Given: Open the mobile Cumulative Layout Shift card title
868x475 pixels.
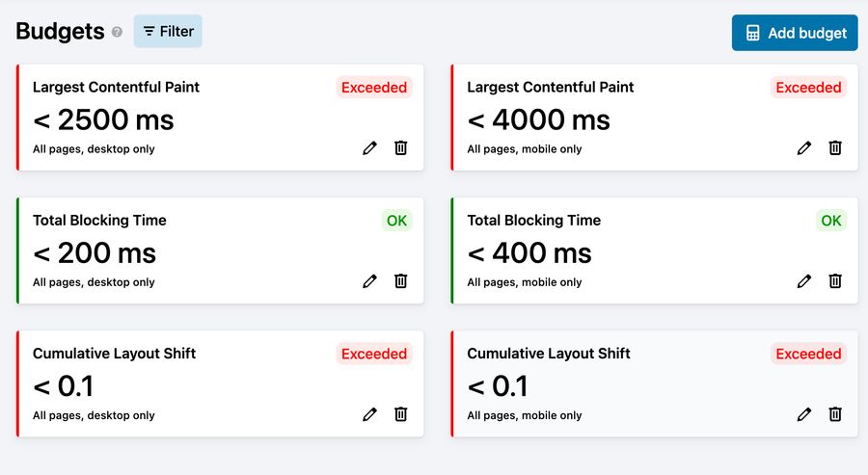Looking at the screenshot, I should point(549,354).
